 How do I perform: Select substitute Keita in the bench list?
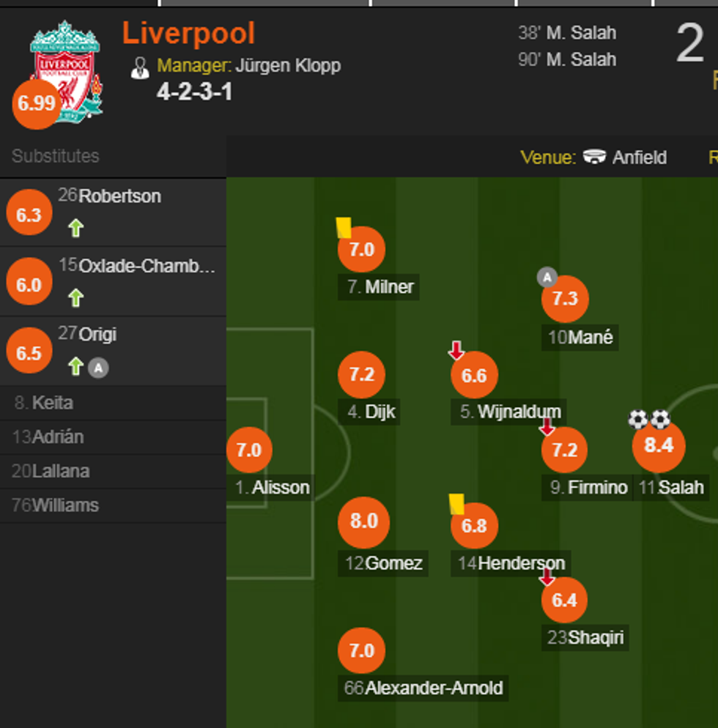pos(52,403)
